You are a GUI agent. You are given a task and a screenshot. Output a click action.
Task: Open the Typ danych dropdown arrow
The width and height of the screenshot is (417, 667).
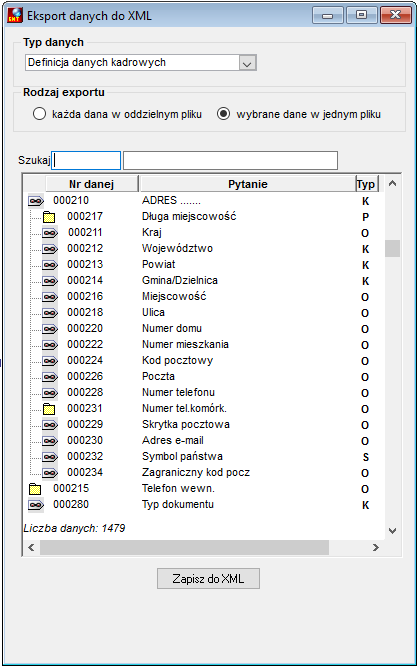pyautogui.click(x=247, y=63)
